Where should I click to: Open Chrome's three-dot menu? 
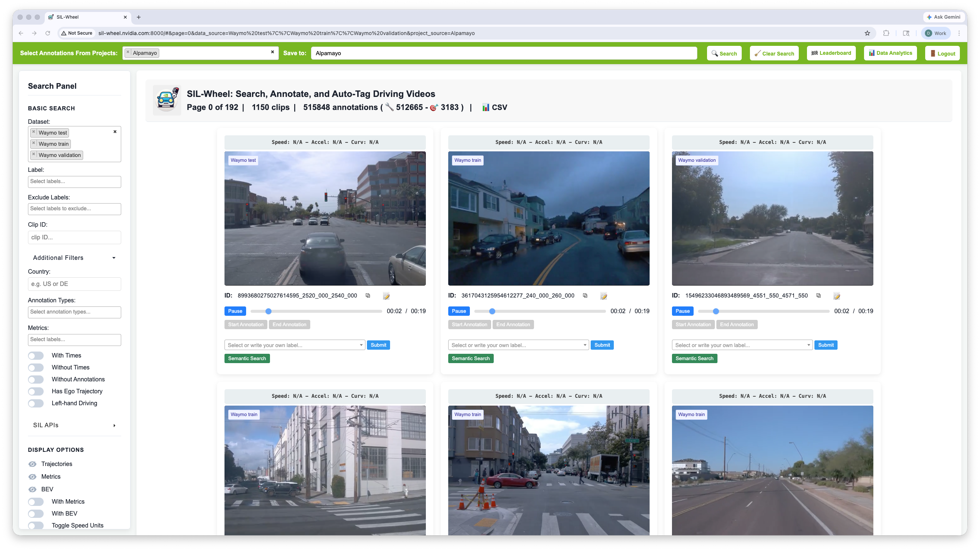(959, 33)
